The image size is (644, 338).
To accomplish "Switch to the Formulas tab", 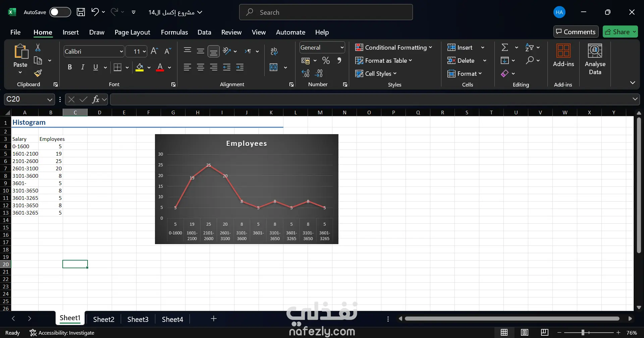I will pyautogui.click(x=174, y=32).
